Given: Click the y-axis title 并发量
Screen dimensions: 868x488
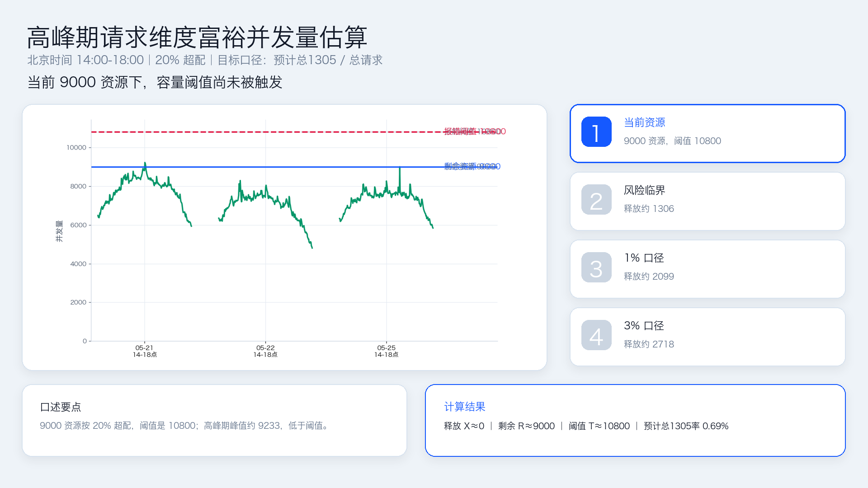Looking at the screenshot, I should click(x=59, y=231).
